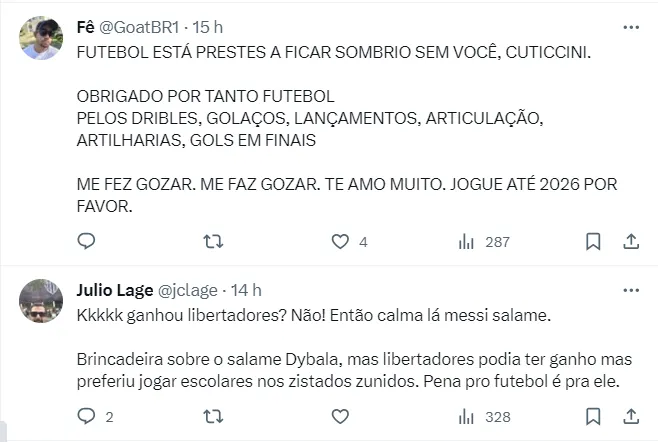
Task: Retweet Julio Lage's post
Action: coord(213,416)
